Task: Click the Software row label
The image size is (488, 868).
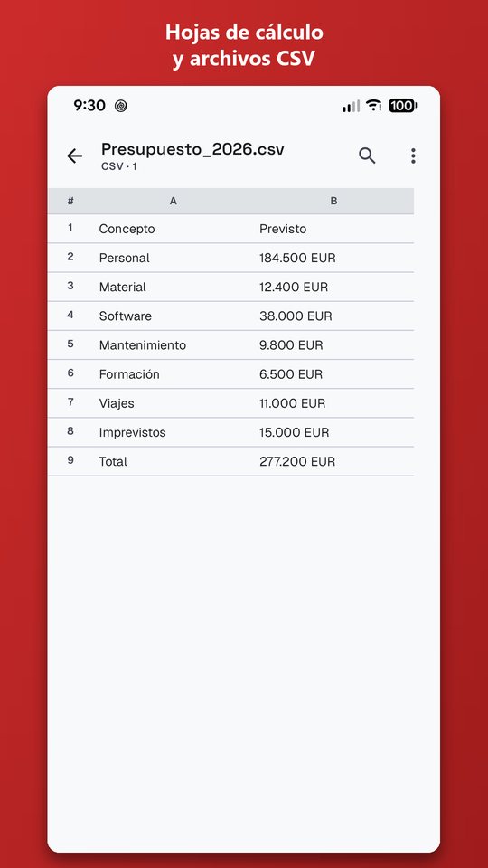Action: [126, 316]
